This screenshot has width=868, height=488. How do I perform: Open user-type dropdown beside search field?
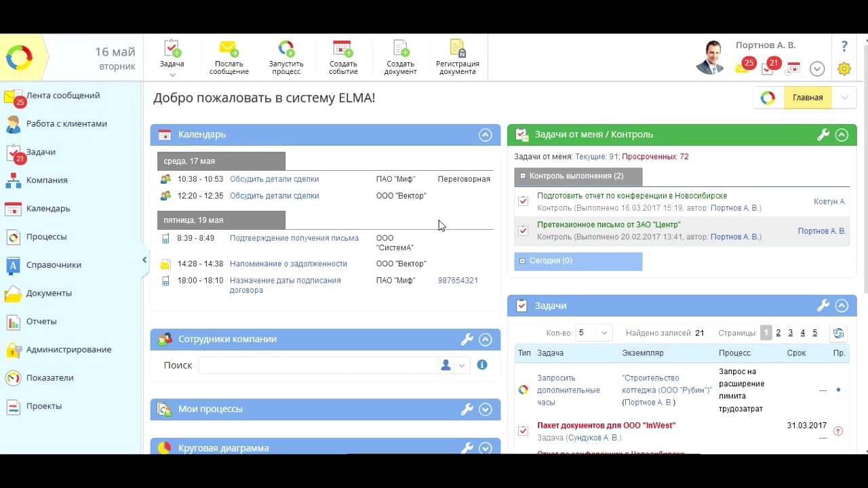[462, 365]
